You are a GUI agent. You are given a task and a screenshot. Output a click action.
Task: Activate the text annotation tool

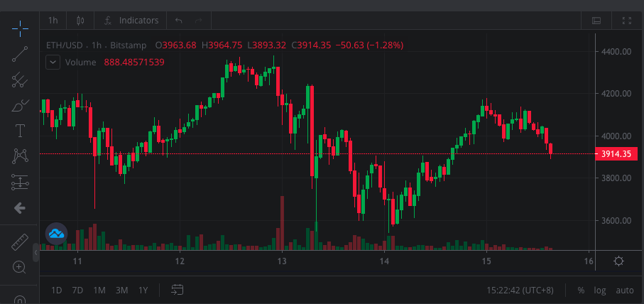[x=20, y=131]
